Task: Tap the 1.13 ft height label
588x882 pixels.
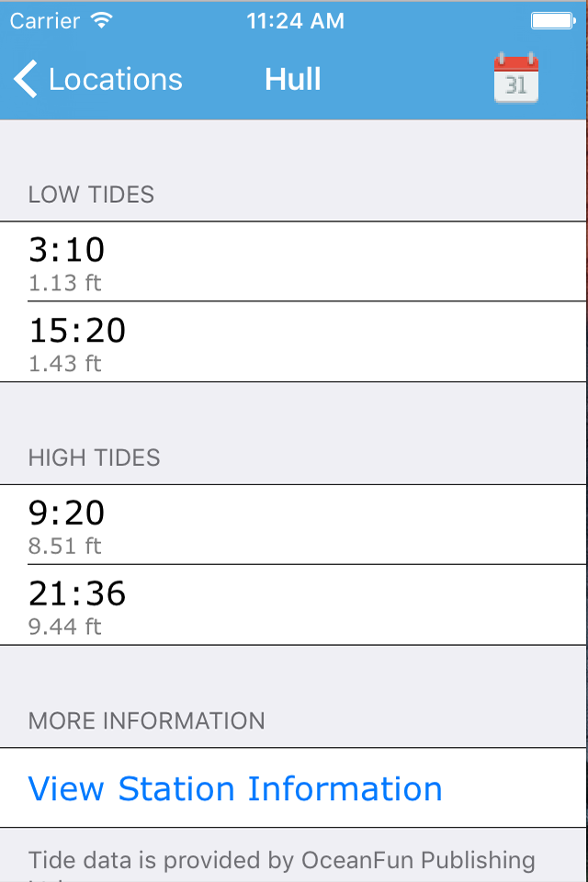Action: (64, 283)
